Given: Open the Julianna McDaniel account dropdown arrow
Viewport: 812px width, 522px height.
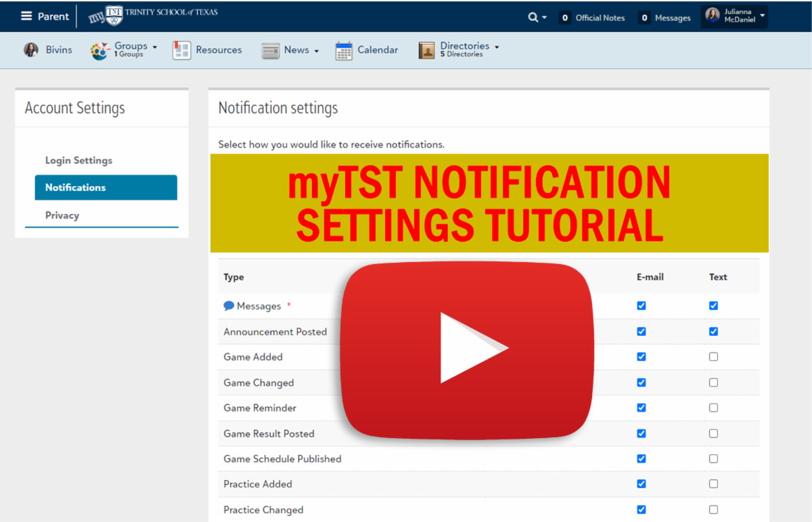Looking at the screenshot, I should coord(763,15).
